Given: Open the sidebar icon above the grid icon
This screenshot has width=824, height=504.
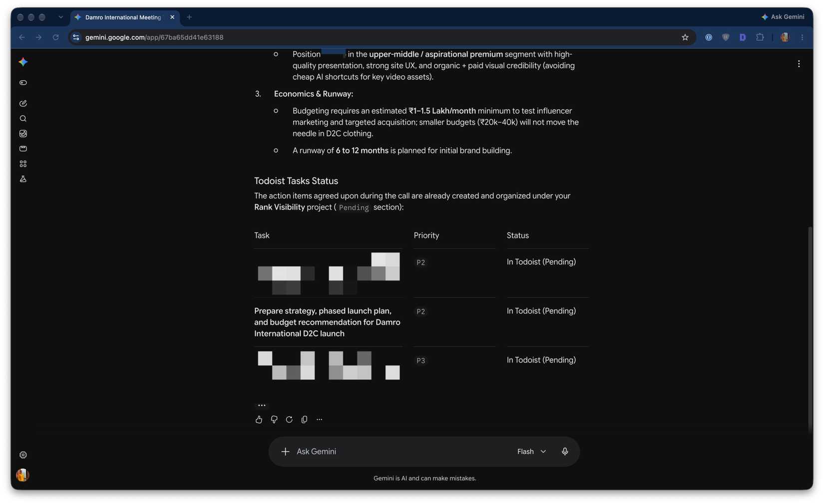Looking at the screenshot, I should click(23, 149).
